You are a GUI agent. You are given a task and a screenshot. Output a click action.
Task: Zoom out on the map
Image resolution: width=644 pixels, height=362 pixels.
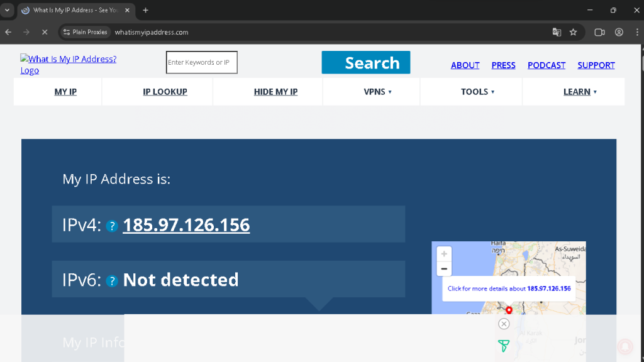(x=444, y=269)
